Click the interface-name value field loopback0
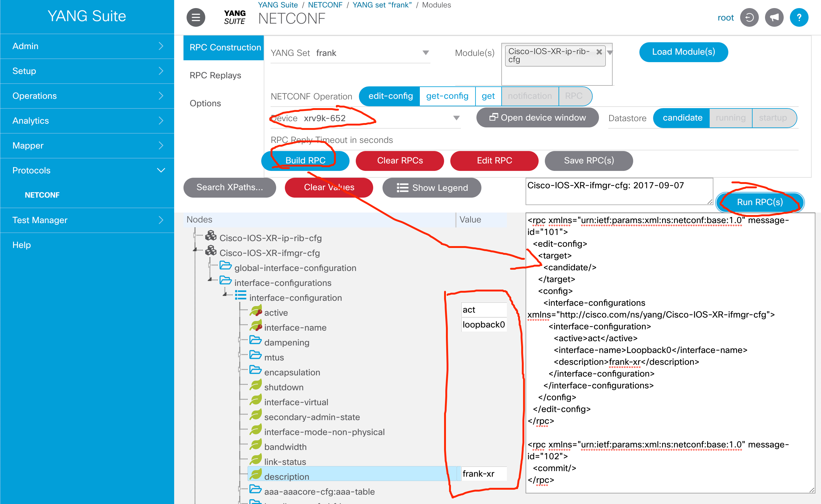 pyautogui.click(x=484, y=325)
